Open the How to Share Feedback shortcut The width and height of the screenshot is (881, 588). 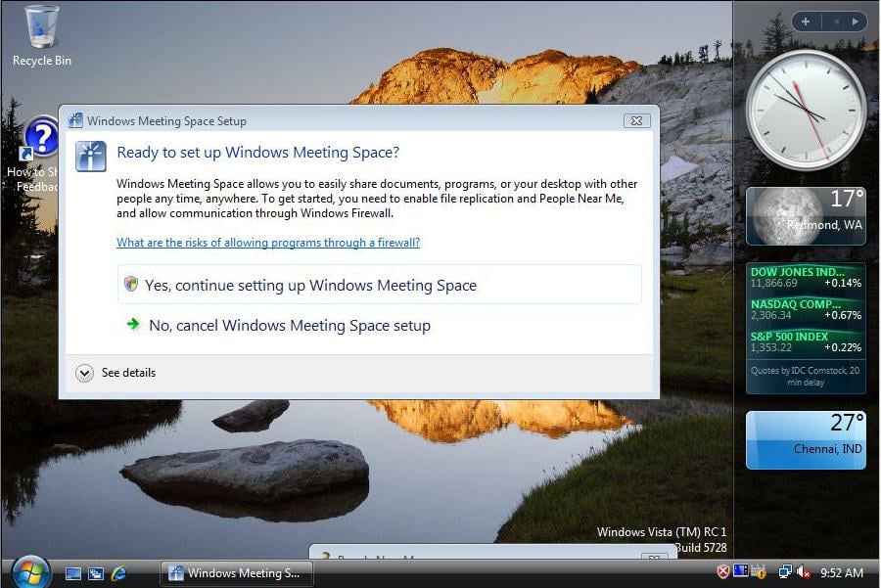[x=33, y=155]
